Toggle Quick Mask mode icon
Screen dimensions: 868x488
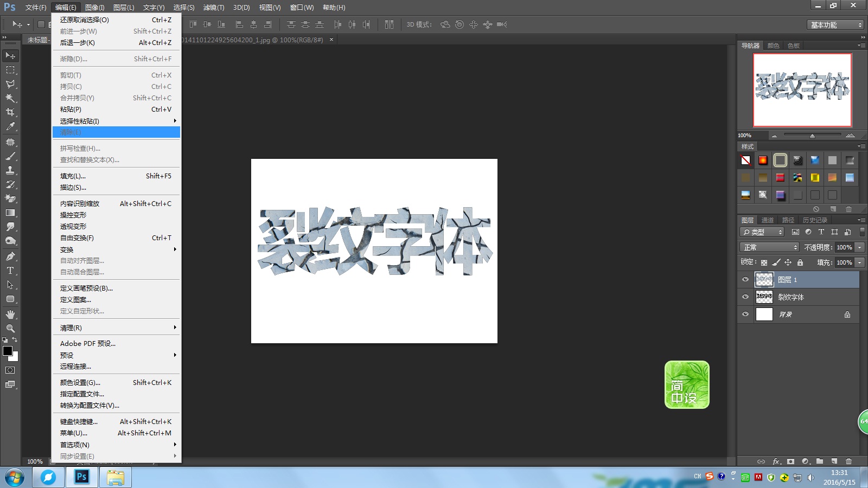pos(10,370)
